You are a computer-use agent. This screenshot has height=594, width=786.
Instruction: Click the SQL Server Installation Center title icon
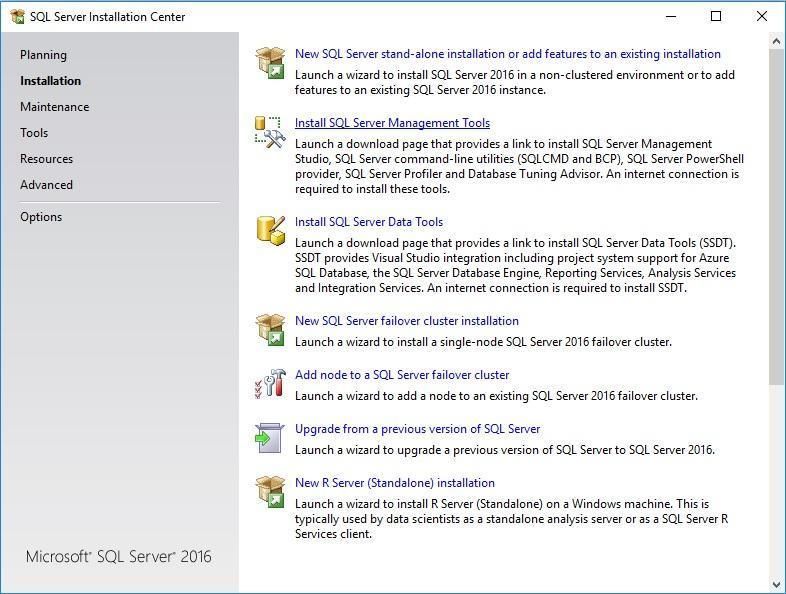17,17
